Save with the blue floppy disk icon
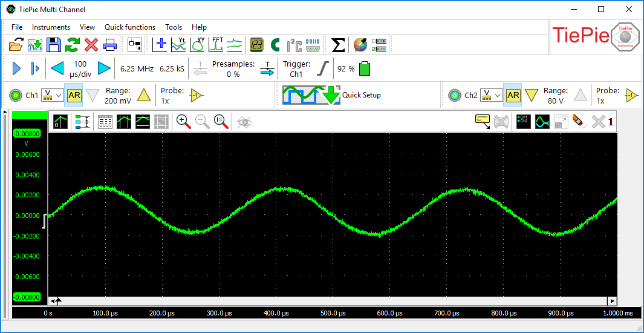Viewport: 644px width, 333px height. (54, 45)
